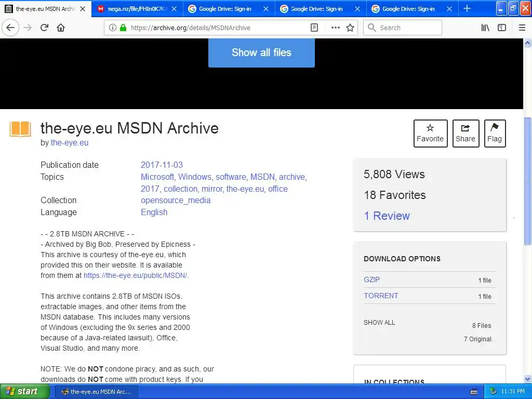Open the English language link

point(154,212)
